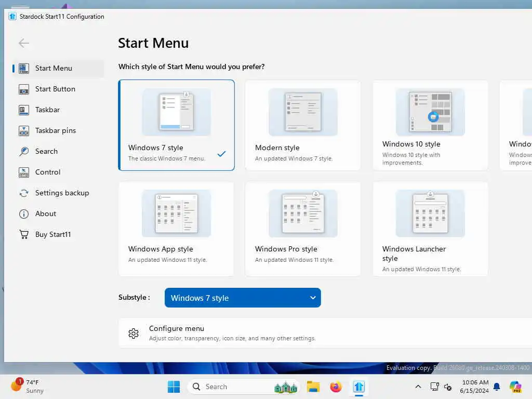The width and height of the screenshot is (532, 399).
Task: Open the weather widget showing 74°F
Action: click(27, 387)
